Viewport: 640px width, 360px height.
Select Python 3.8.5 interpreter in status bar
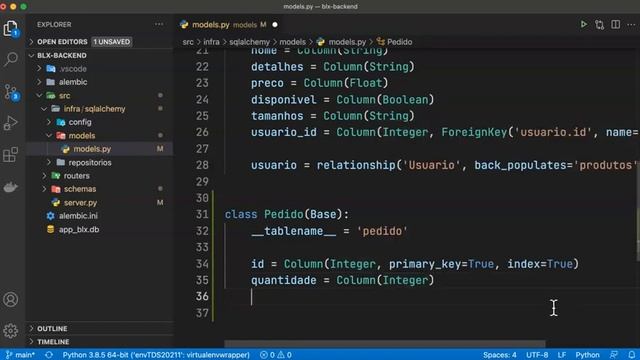point(156,355)
